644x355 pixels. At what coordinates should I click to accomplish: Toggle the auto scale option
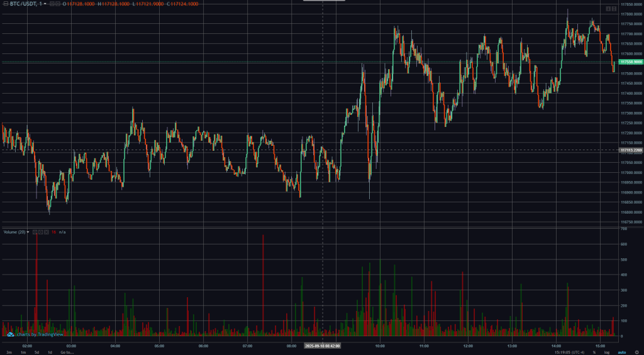click(x=622, y=352)
